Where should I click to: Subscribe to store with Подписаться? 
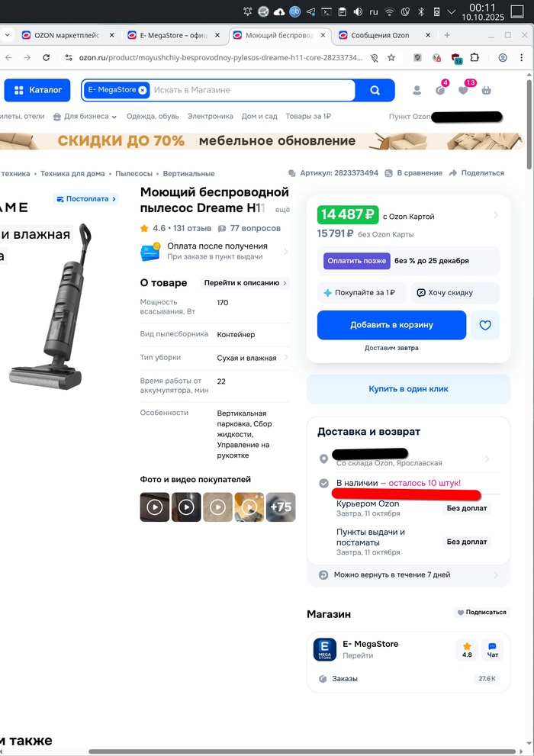[x=481, y=613]
